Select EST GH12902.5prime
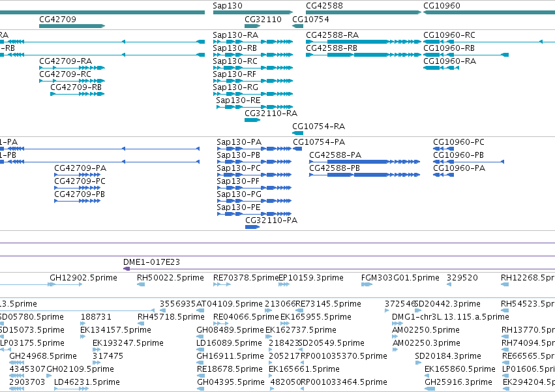 coord(83,278)
